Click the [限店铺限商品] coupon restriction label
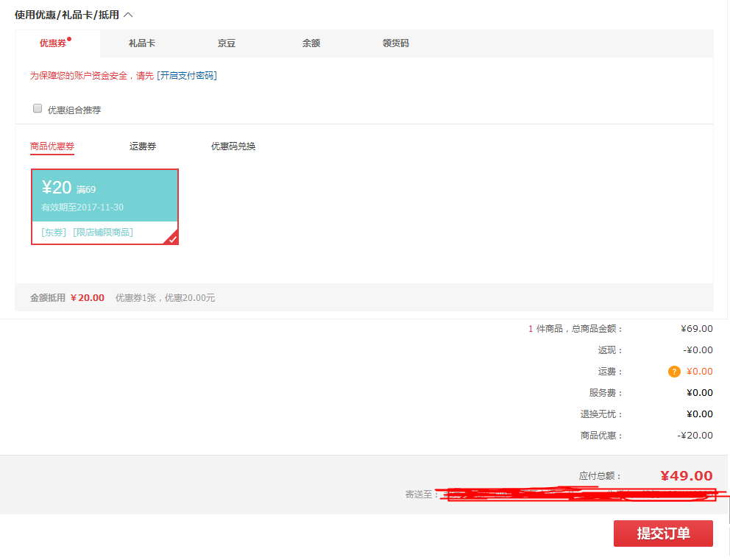730x560 pixels. [x=103, y=233]
